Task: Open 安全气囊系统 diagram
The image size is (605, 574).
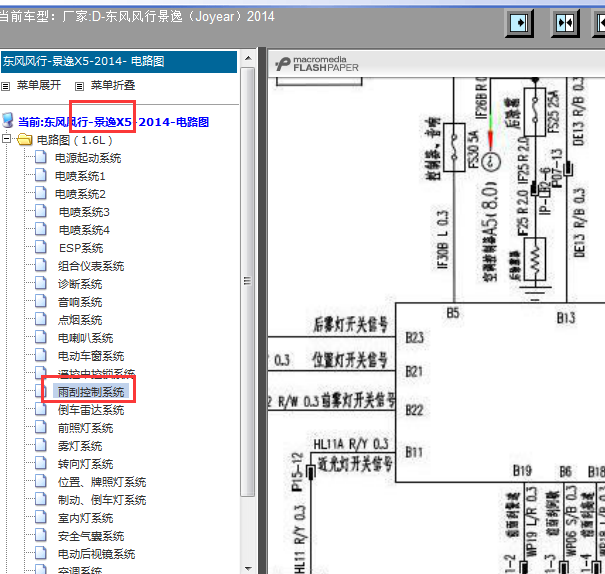Action: (91, 536)
